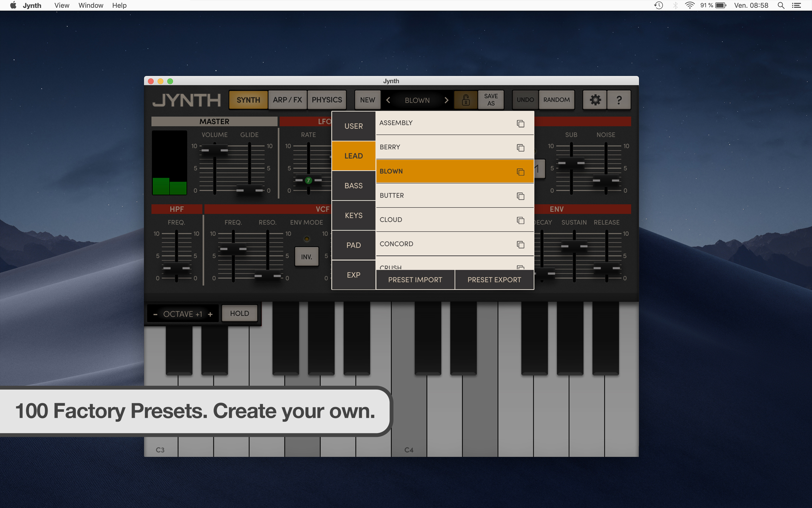
Task: Open the View menu
Action: pos(62,5)
